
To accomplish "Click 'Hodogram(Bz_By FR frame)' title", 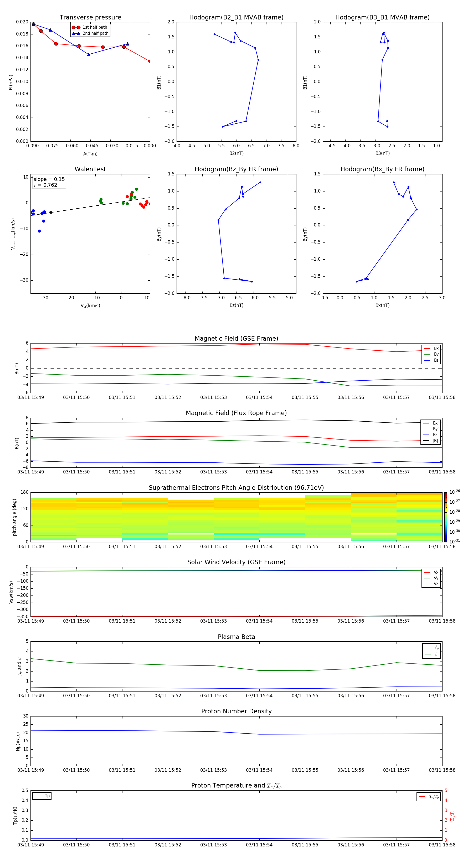I will point(236,169).
